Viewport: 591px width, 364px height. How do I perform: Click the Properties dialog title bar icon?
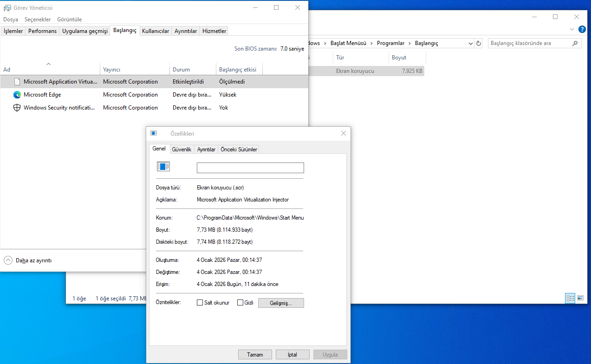point(154,133)
